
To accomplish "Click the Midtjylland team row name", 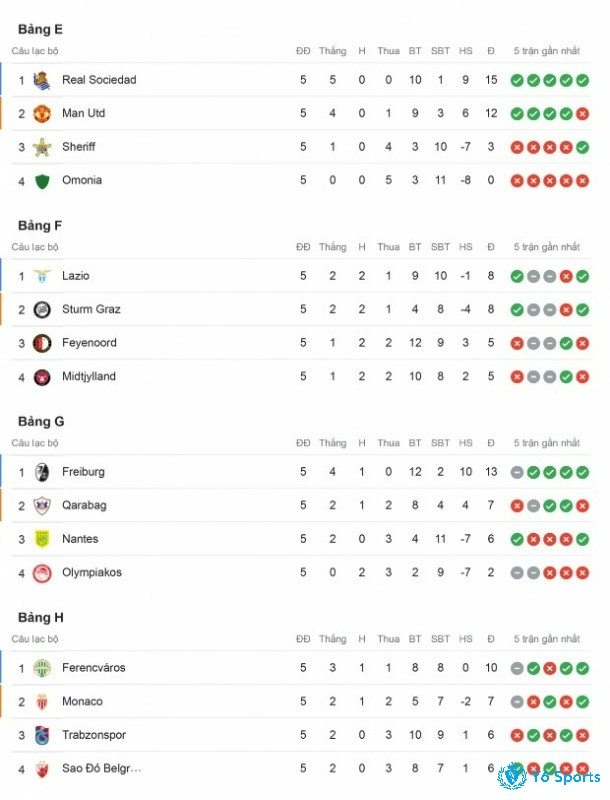I will (89, 377).
